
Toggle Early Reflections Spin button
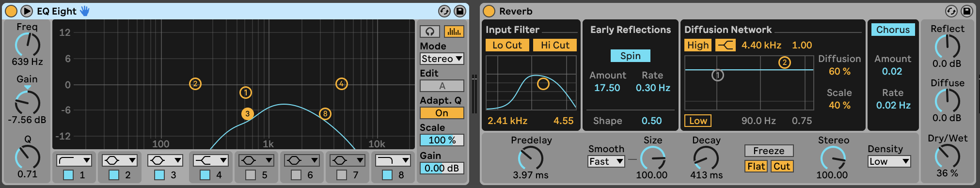tap(631, 56)
